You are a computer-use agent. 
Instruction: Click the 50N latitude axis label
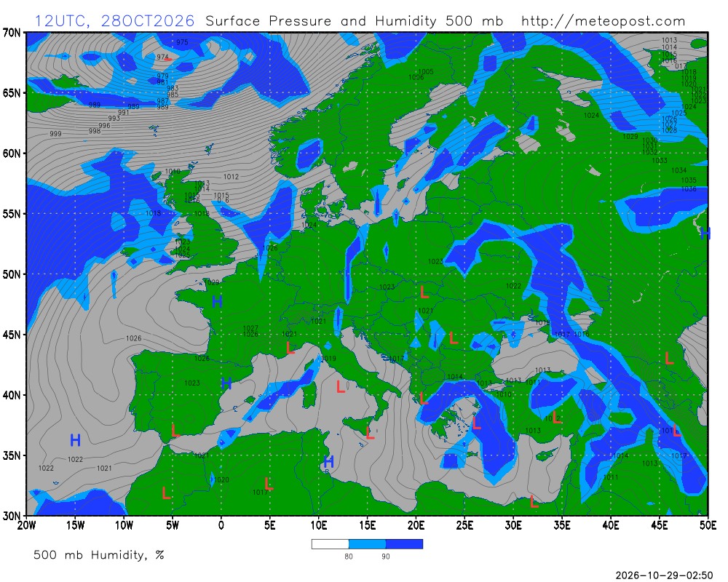pyautogui.click(x=11, y=274)
